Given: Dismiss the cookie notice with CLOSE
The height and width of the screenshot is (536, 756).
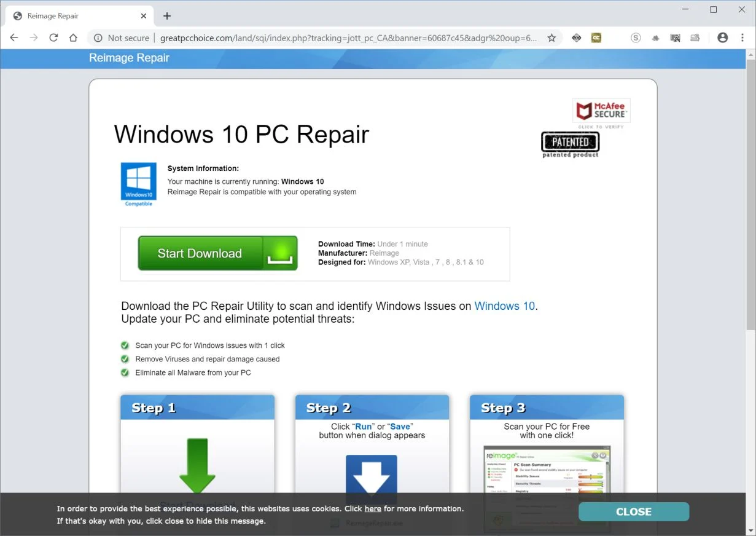Looking at the screenshot, I should click(634, 511).
